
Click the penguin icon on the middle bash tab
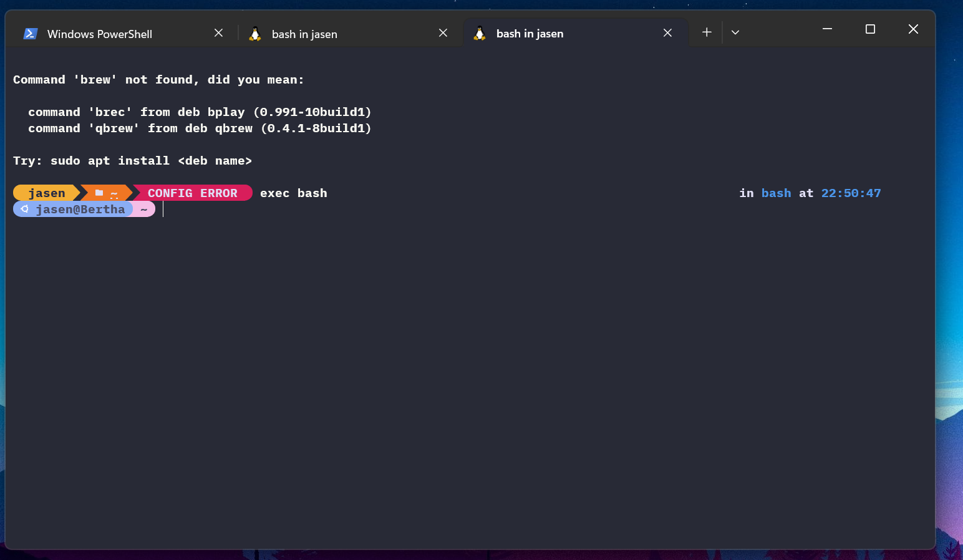pos(255,34)
